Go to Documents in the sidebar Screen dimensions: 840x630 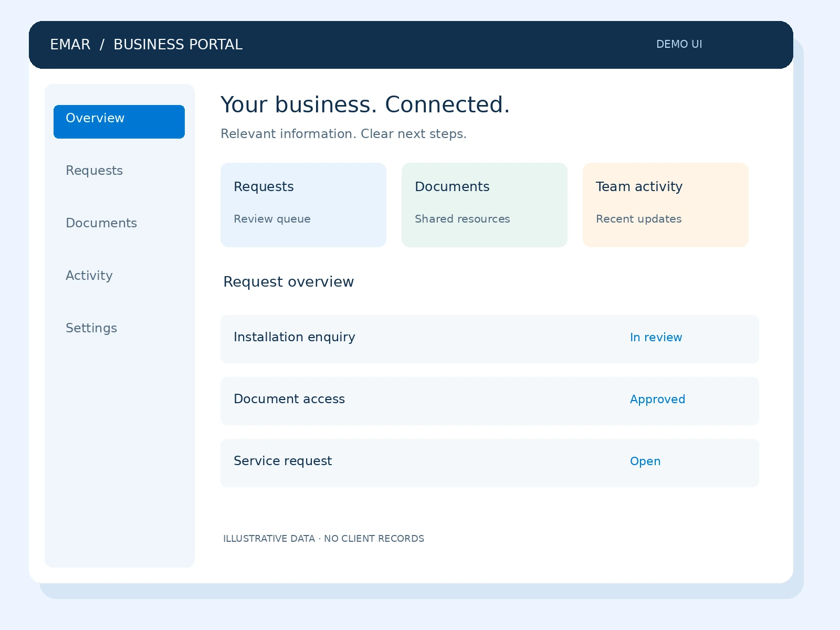101,223
